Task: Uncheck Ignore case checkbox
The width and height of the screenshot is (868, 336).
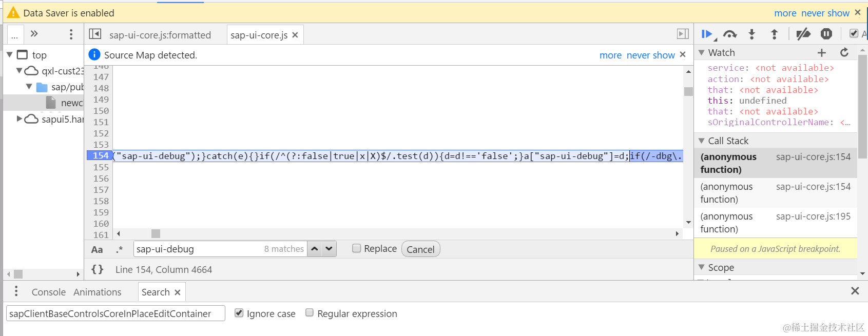Action: (x=239, y=313)
